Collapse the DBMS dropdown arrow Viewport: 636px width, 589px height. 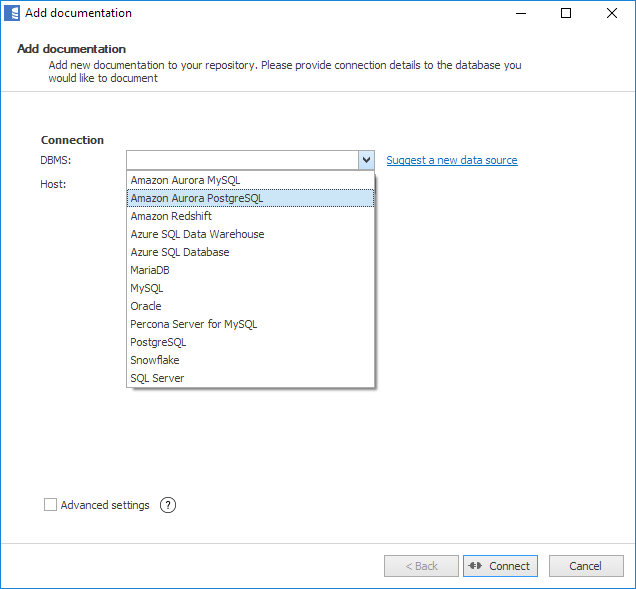click(x=366, y=160)
